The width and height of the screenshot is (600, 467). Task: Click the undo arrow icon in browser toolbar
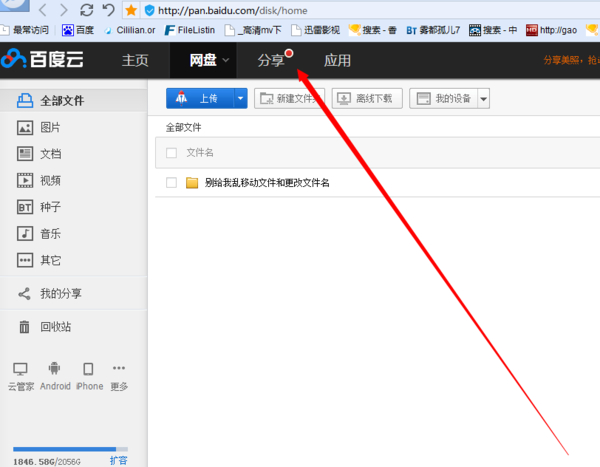109,10
